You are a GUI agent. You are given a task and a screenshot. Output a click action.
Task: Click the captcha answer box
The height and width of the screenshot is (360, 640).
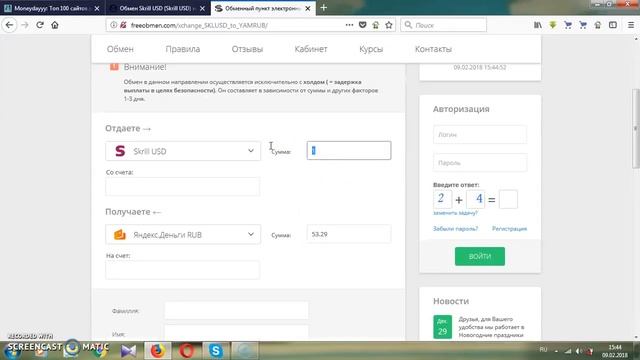coord(508,199)
